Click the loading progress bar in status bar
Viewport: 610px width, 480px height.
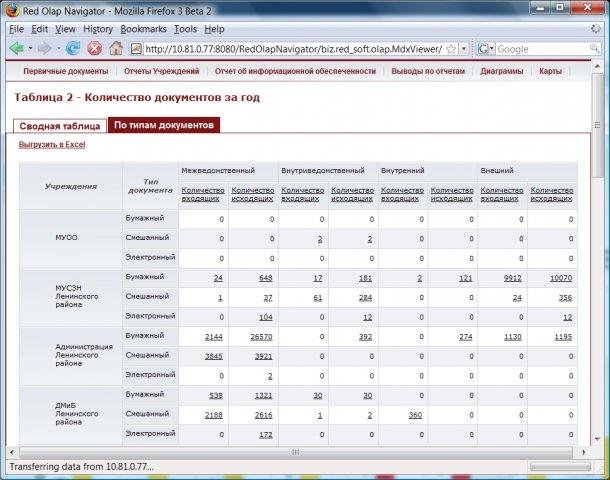(560, 467)
